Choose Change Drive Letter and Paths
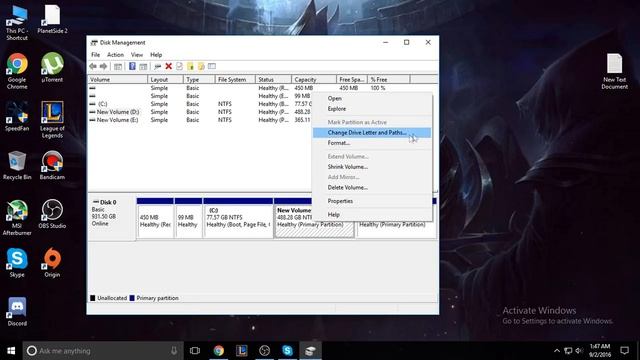This screenshot has width=640, height=360. (x=371, y=133)
